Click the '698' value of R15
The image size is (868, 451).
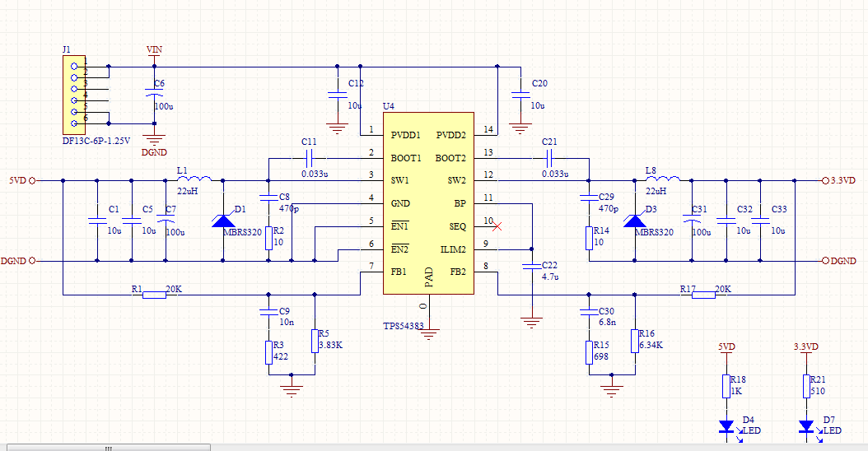pos(602,357)
